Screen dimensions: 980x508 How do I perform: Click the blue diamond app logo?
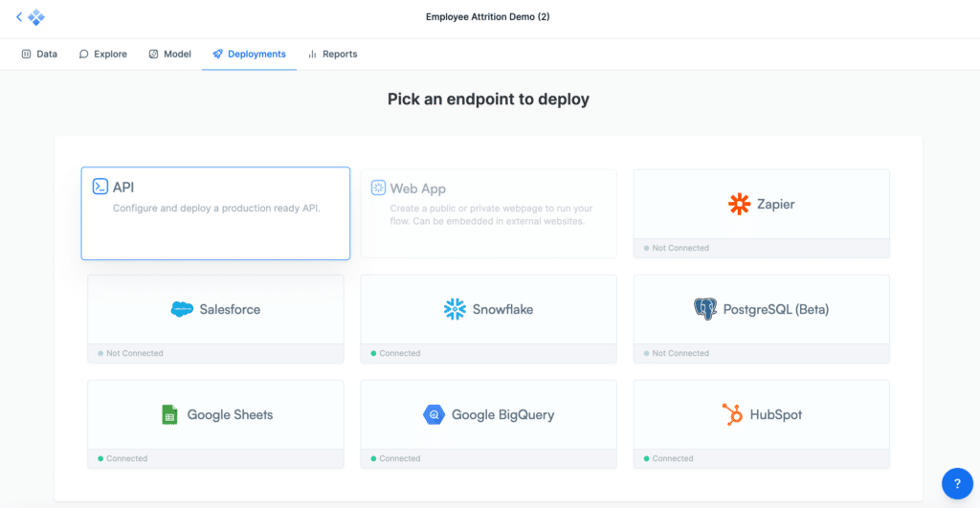pyautogui.click(x=36, y=17)
